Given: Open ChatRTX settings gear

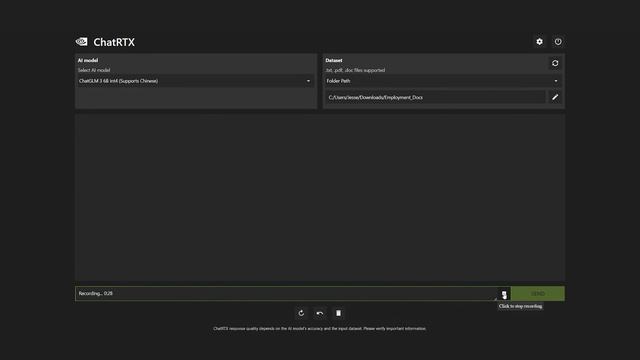Looking at the screenshot, I should pos(539,42).
